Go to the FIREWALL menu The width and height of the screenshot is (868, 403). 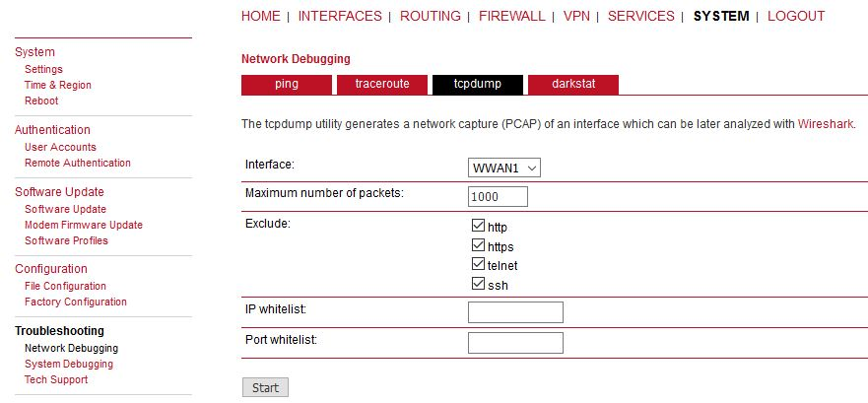click(x=511, y=16)
